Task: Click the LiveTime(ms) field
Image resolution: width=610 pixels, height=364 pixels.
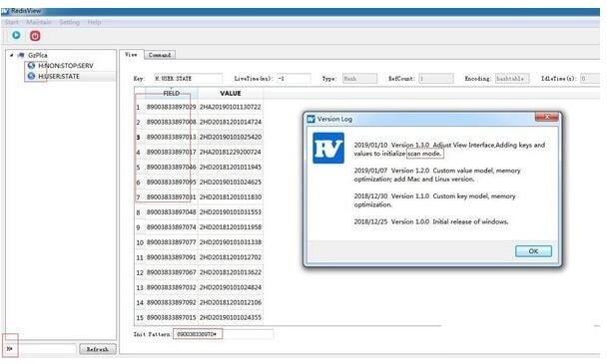Action: tap(294, 79)
